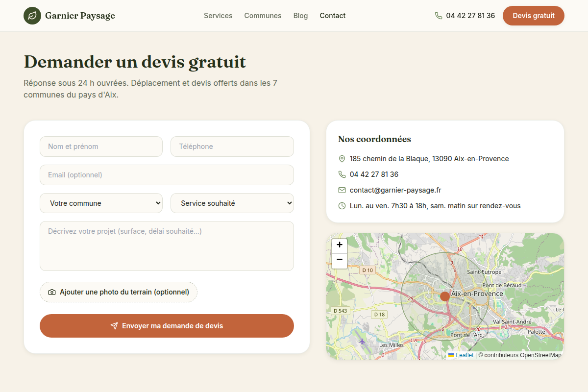Image resolution: width=588 pixels, height=392 pixels.
Task: Click phone number in Nos coordonnées card
Action: click(x=374, y=174)
